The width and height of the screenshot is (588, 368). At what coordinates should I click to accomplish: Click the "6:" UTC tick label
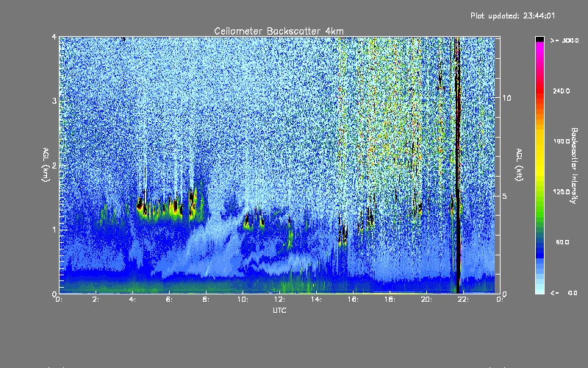pos(169,300)
